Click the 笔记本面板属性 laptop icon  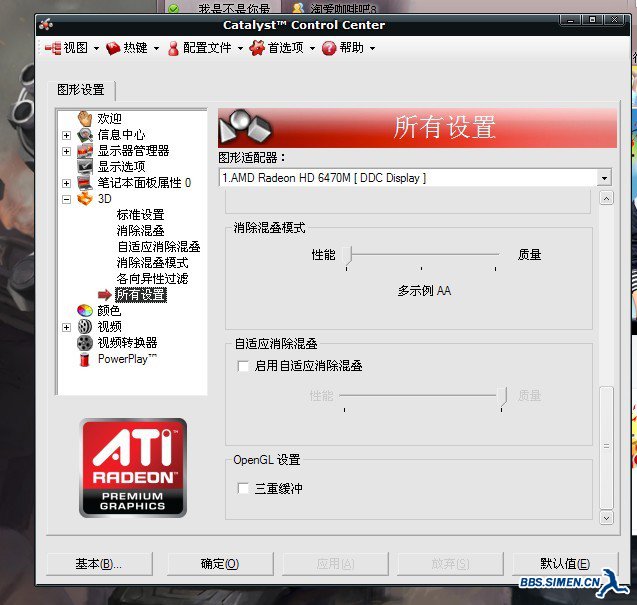click(x=85, y=183)
